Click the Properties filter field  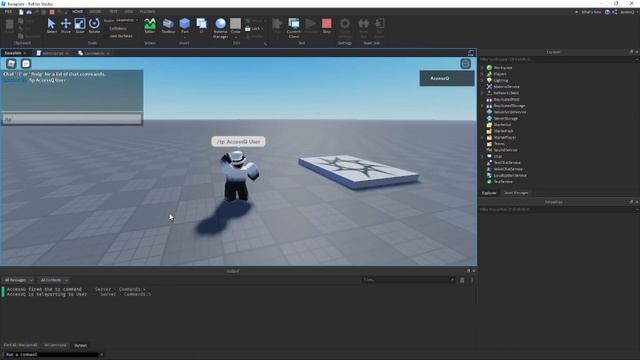(557, 209)
